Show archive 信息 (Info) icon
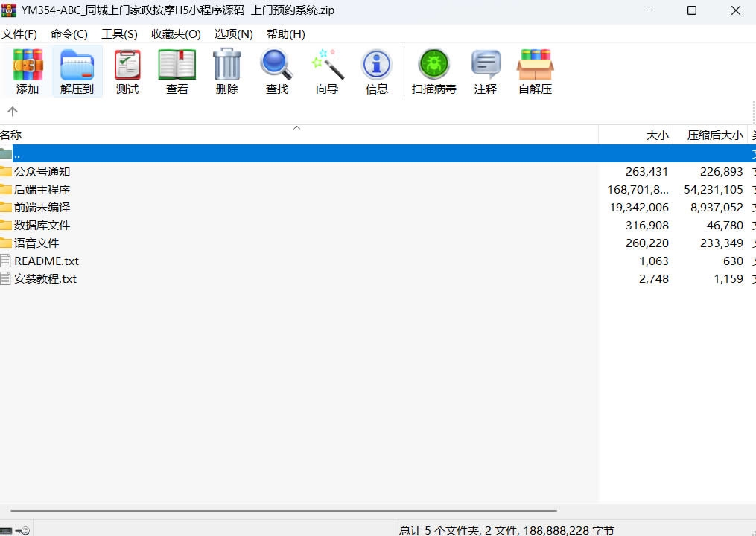 [377, 66]
